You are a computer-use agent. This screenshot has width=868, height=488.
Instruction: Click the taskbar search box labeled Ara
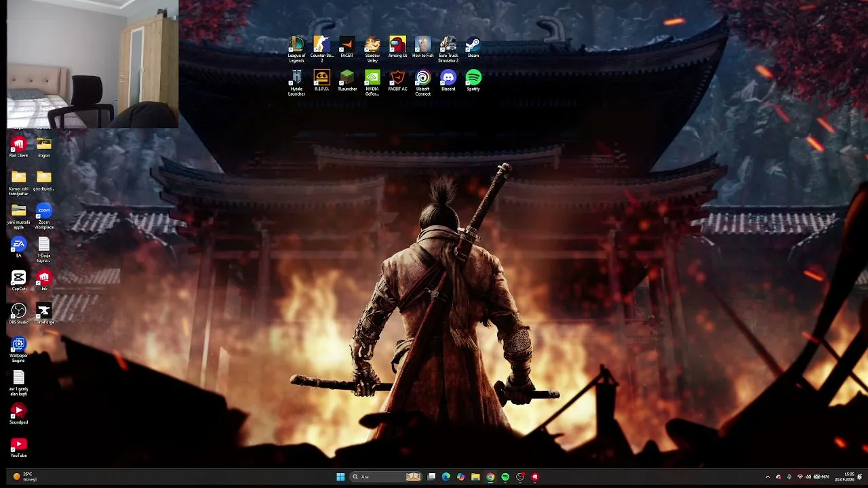(x=387, y=477)
